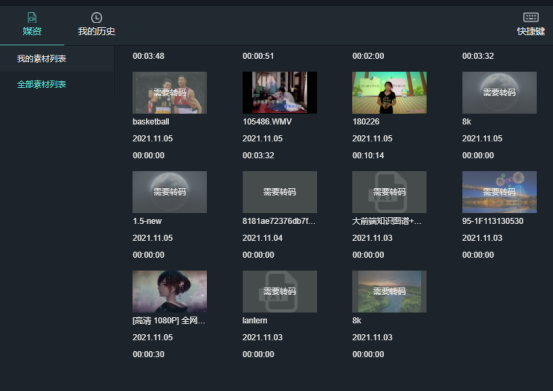Viewport: 553px width, 391px height.
Task: Select the basketball video thumbnail
Action: point(170,93)
